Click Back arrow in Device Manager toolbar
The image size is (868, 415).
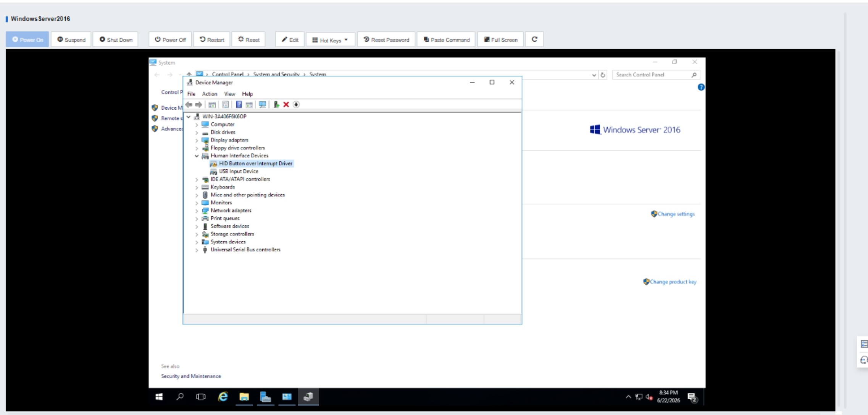189,104
